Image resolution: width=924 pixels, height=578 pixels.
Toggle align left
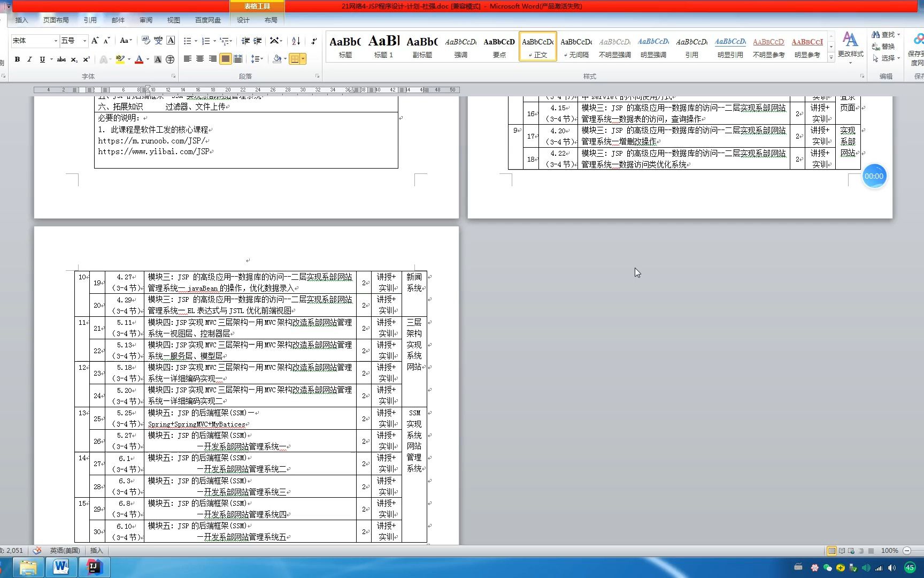pos(188,59)
